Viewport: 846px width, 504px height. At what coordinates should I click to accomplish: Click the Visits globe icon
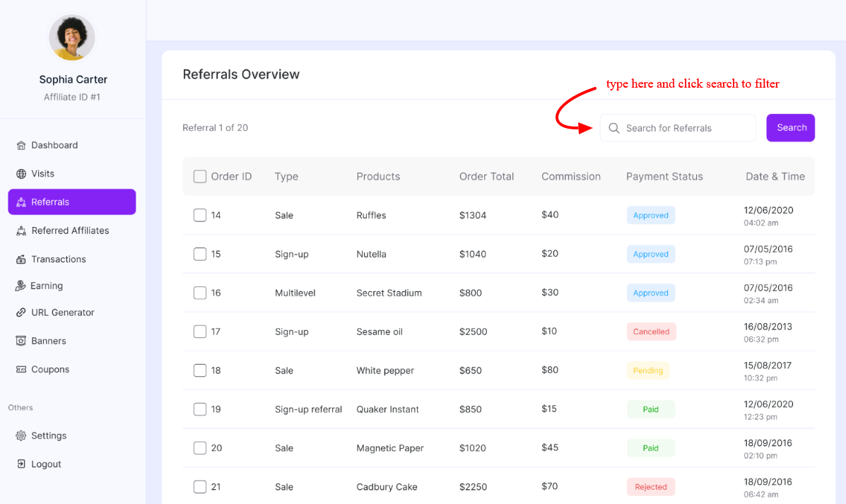click(21, 174)
